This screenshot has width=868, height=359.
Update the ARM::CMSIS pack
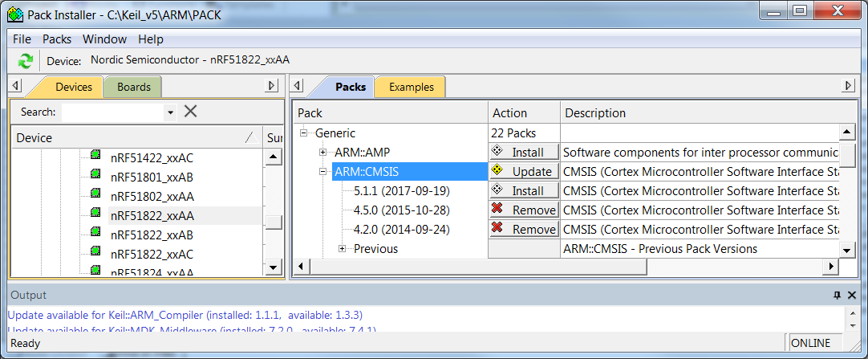tap(524, 171)
